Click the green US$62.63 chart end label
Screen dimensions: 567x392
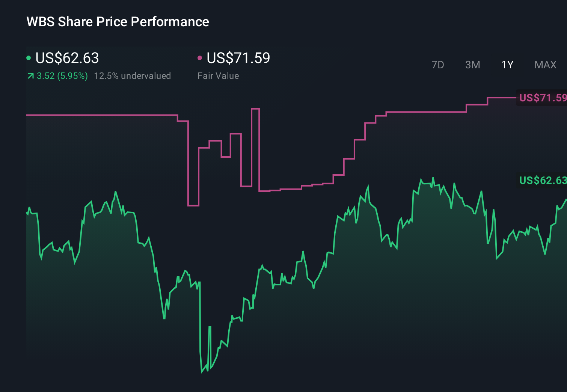(543, 181)
